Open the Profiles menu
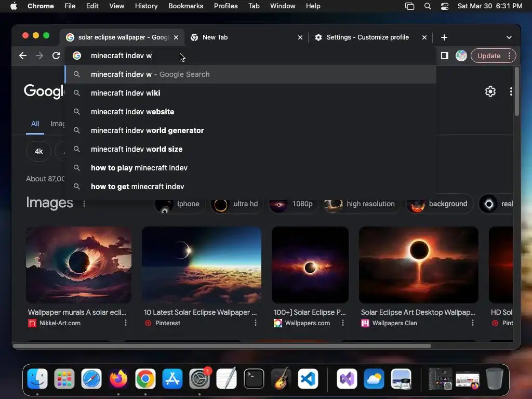 coord(225,6)
